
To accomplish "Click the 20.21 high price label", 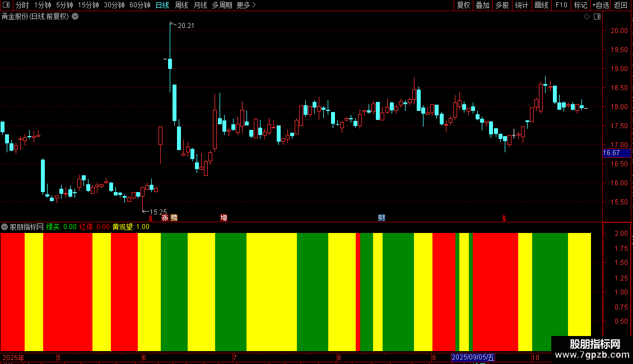I will point(186,26).
